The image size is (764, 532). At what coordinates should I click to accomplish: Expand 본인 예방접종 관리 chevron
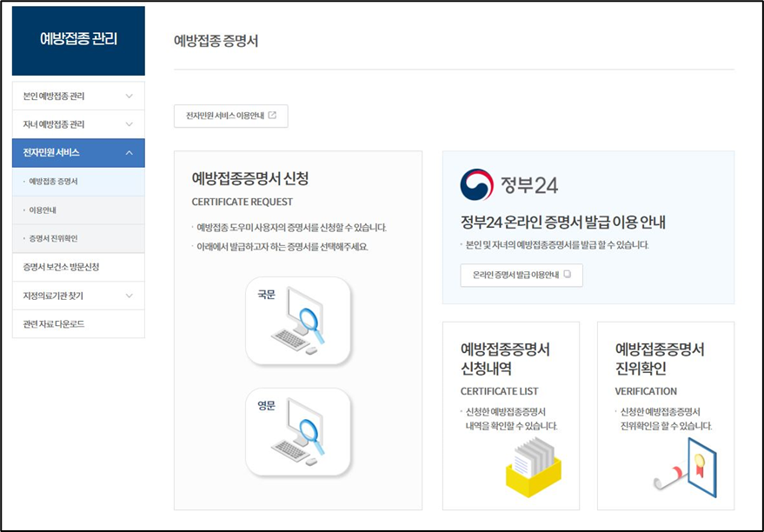click(x=130, y=96)
